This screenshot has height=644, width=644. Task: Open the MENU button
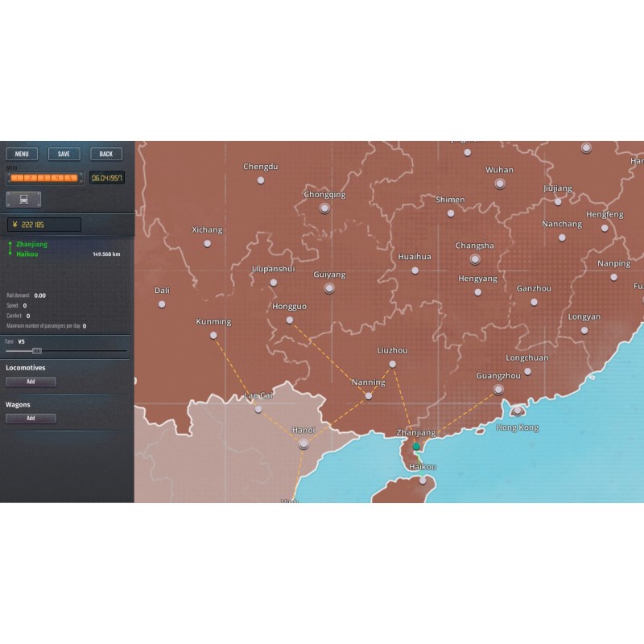22,154
